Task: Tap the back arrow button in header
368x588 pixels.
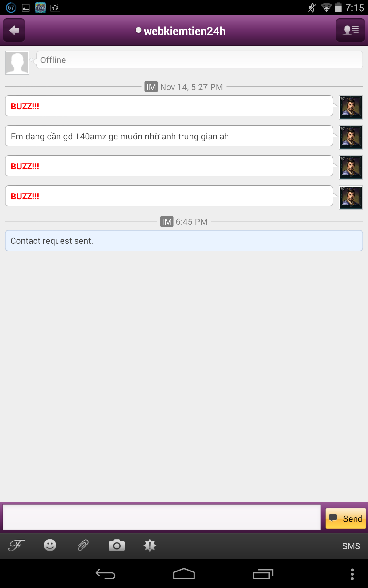Action: 14,30
